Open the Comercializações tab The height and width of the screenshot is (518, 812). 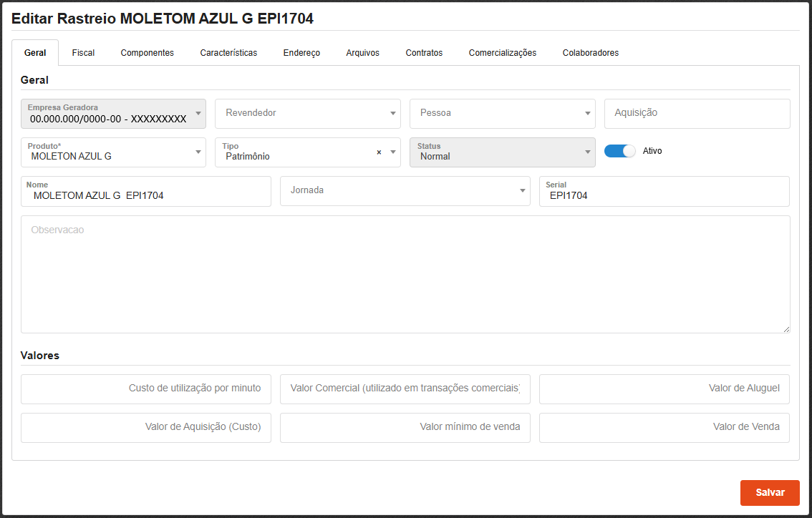[x=502, y=53]
